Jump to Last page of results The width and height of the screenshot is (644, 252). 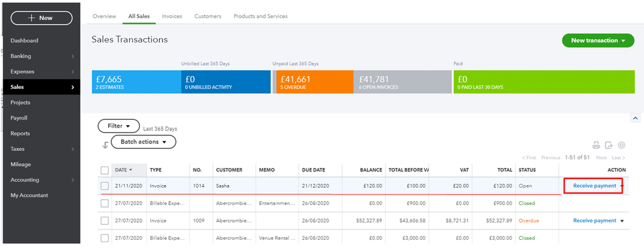click(618, 158)
